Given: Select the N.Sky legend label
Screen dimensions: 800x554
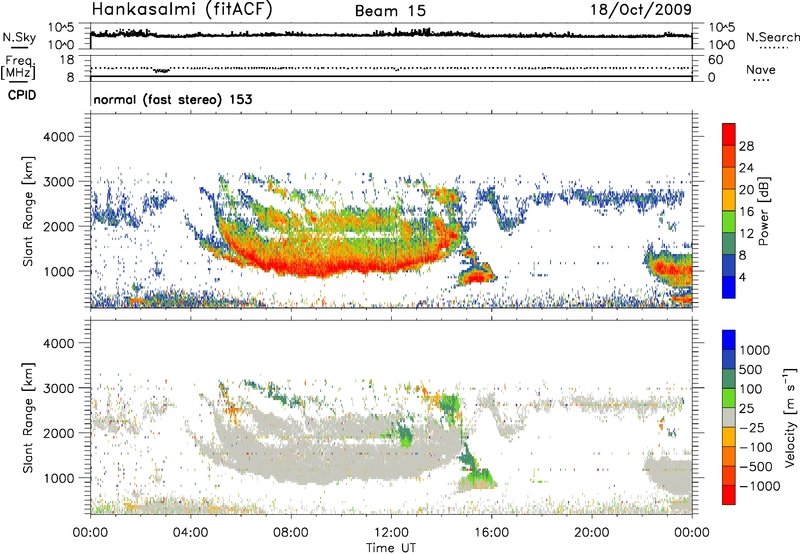Looking at the screenshot, I should coord(19,37).
